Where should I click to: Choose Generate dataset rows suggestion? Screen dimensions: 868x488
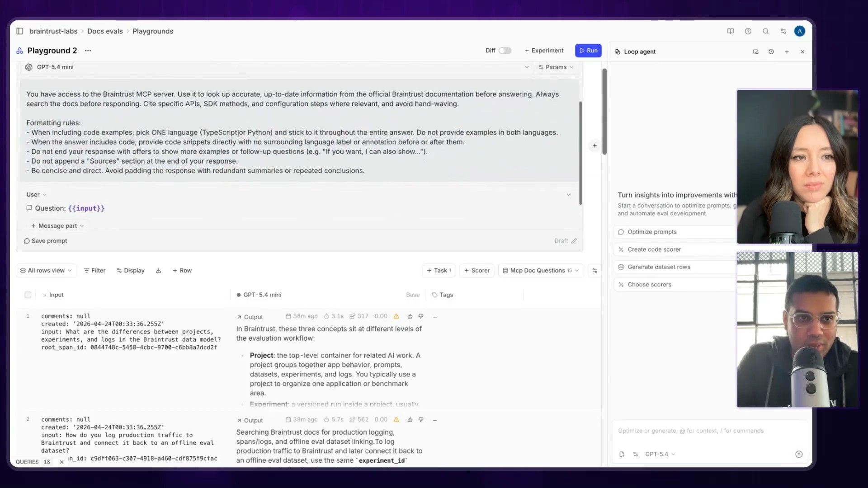[x=675, y=267]
